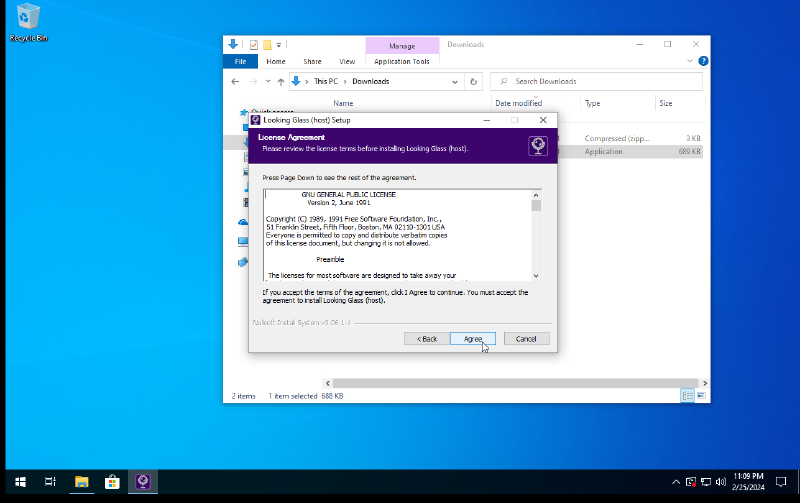
Task: Open the Windows Start menu
Action: coord(20,482)
